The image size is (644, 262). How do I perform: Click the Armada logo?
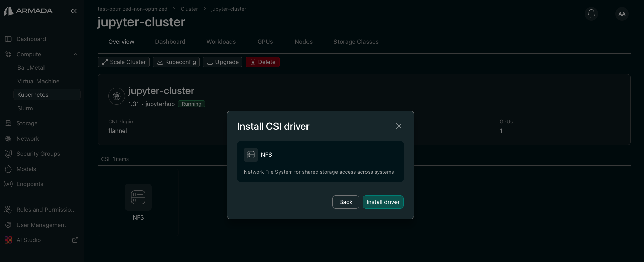coord(28,11)
